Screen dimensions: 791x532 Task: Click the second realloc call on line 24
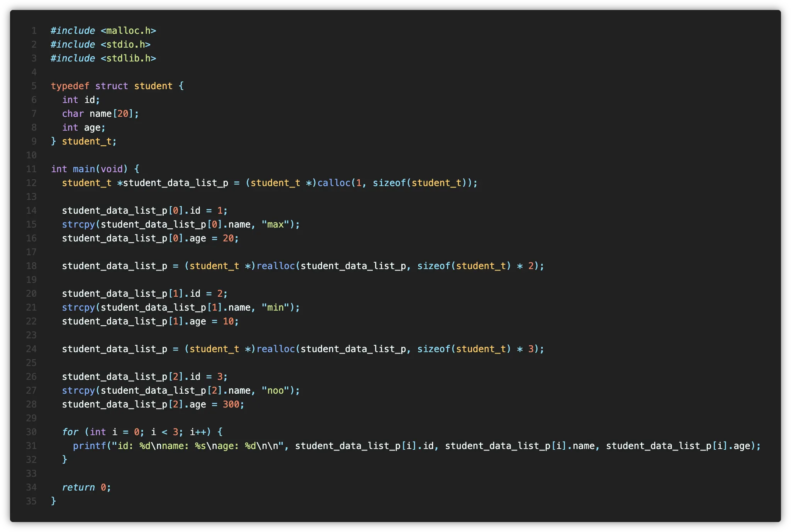coord(275,349)
